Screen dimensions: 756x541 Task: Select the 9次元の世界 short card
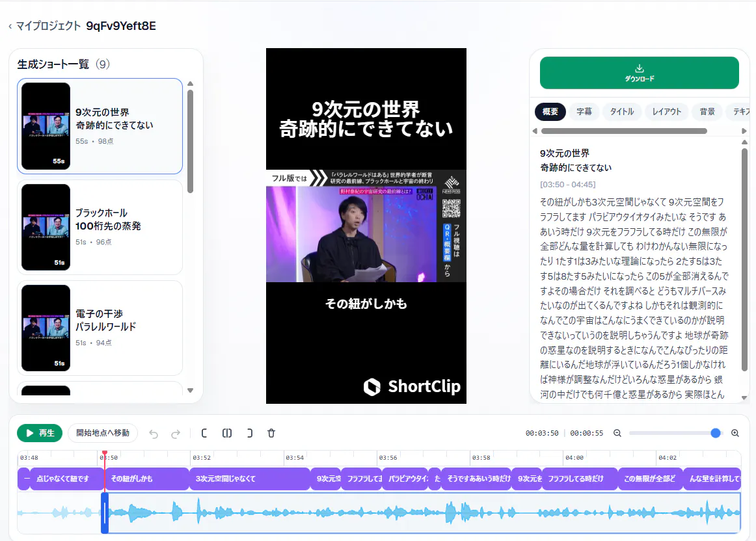100,126
